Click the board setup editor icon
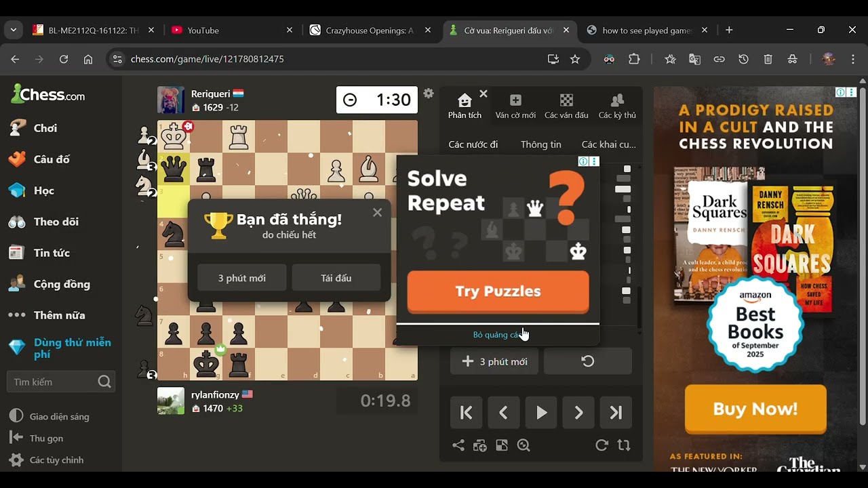 coord(502,445)
